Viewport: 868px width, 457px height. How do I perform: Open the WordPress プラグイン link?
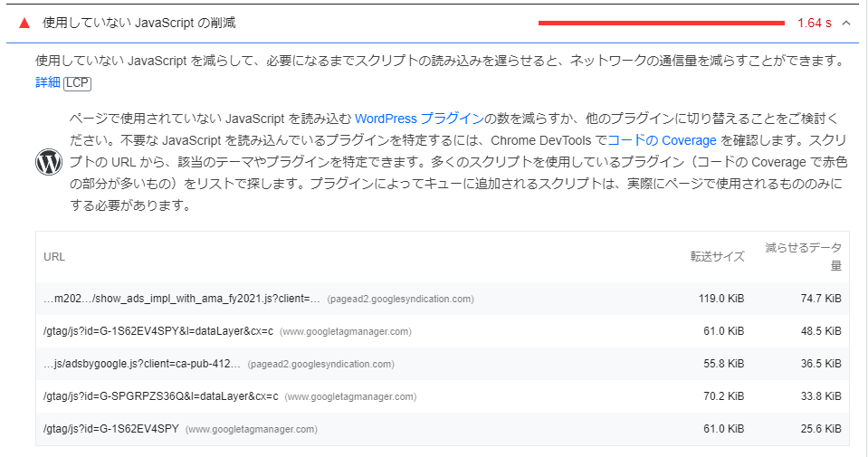coord(420,119)
